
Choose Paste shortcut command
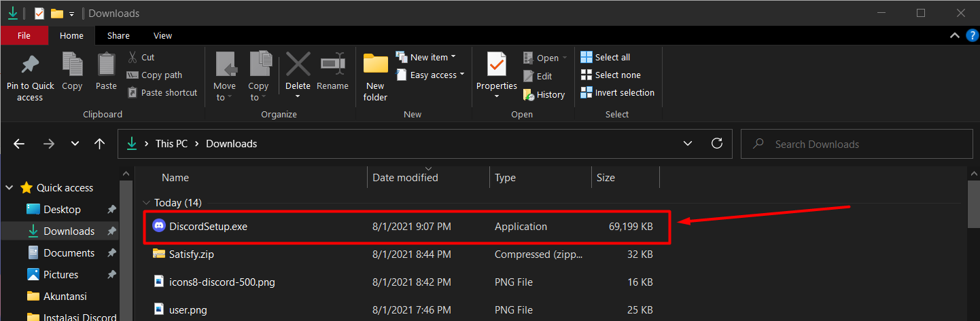[162, 93]
